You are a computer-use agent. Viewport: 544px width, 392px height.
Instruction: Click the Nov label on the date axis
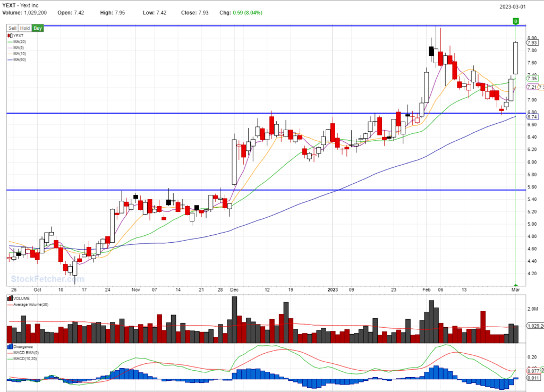coord(135,289)
